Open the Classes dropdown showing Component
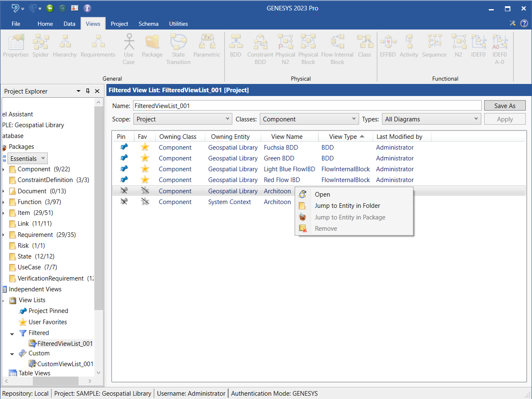This screenshot has width=532, height=399. tap(309, 119)
